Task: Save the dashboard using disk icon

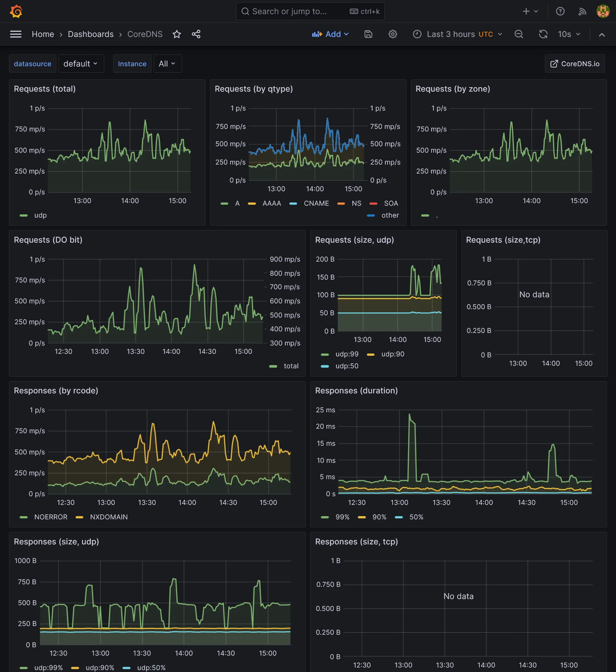Action: pos(368,34)
